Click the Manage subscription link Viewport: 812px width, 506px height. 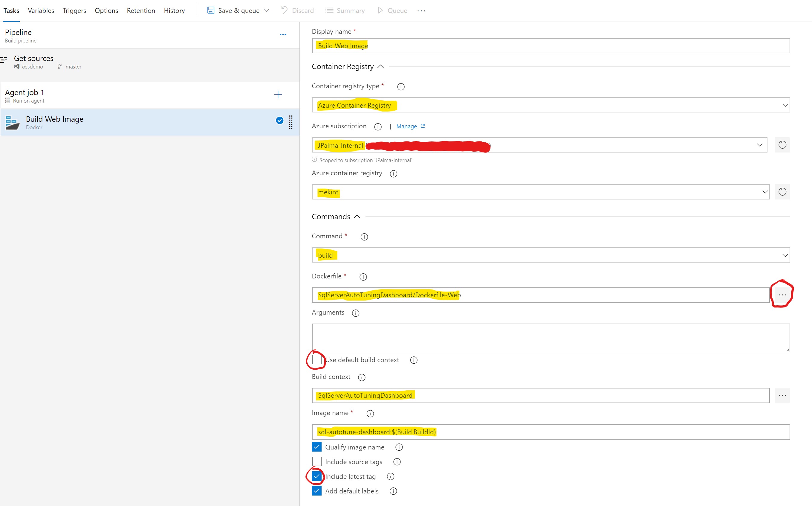tap(407, 126)
